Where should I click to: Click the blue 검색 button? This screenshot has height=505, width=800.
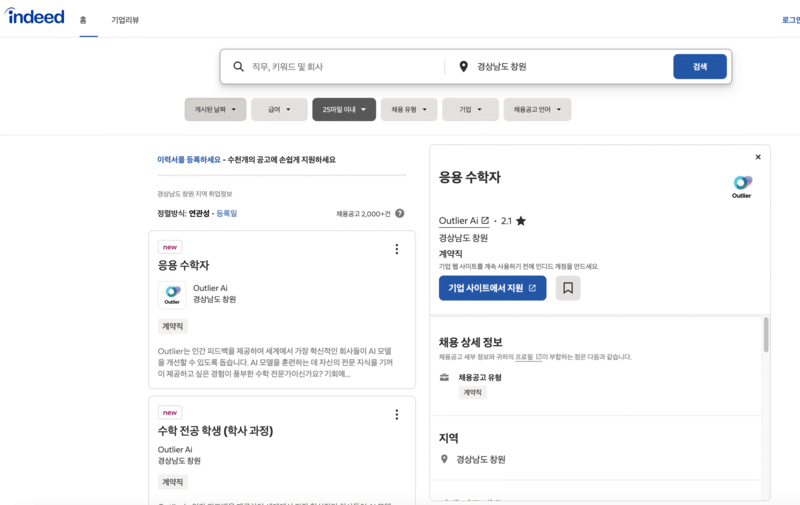(x=699, y=67)
